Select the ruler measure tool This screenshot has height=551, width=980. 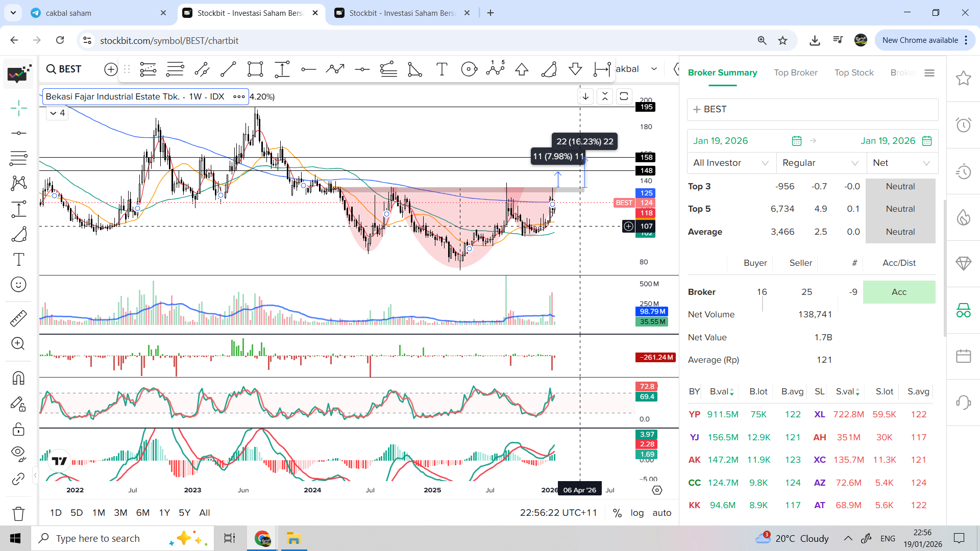[18, 318]
